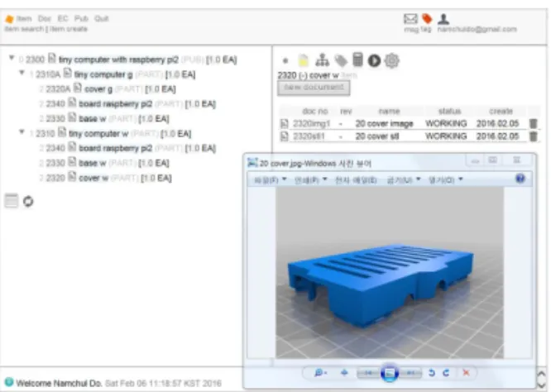Open the Pub menu
The image size is (551, 392).
tap(81, 19)
